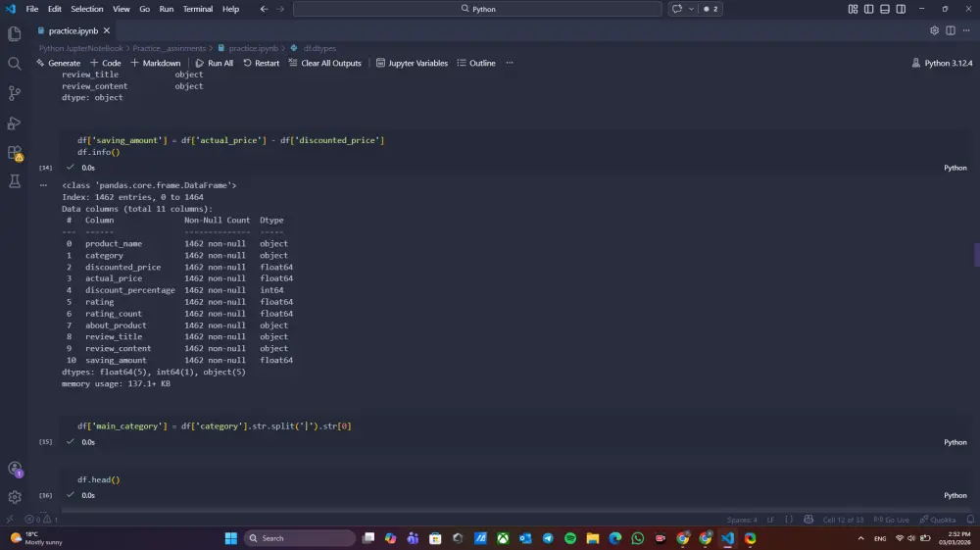Open the errors and warnings indicator

(41, 520)
